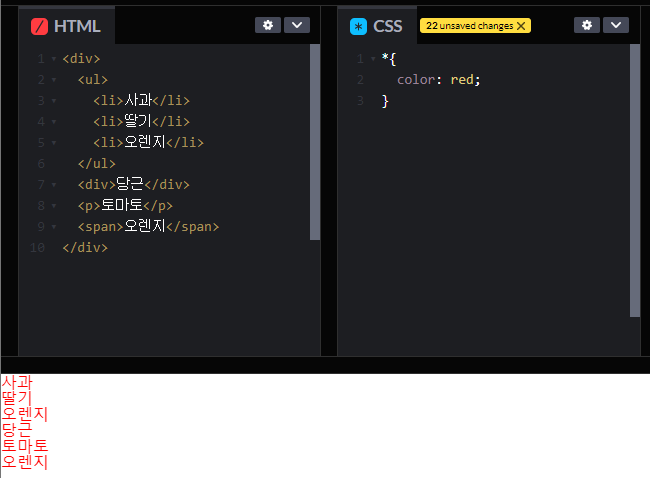Click the '<p>토마토</p>' code line
650x478 pixels.
125,206
